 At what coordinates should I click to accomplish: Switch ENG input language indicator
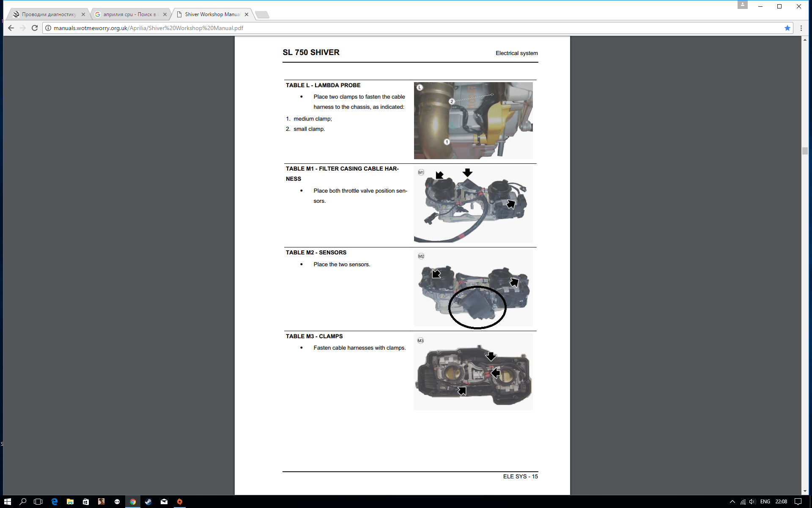(765, 502)
